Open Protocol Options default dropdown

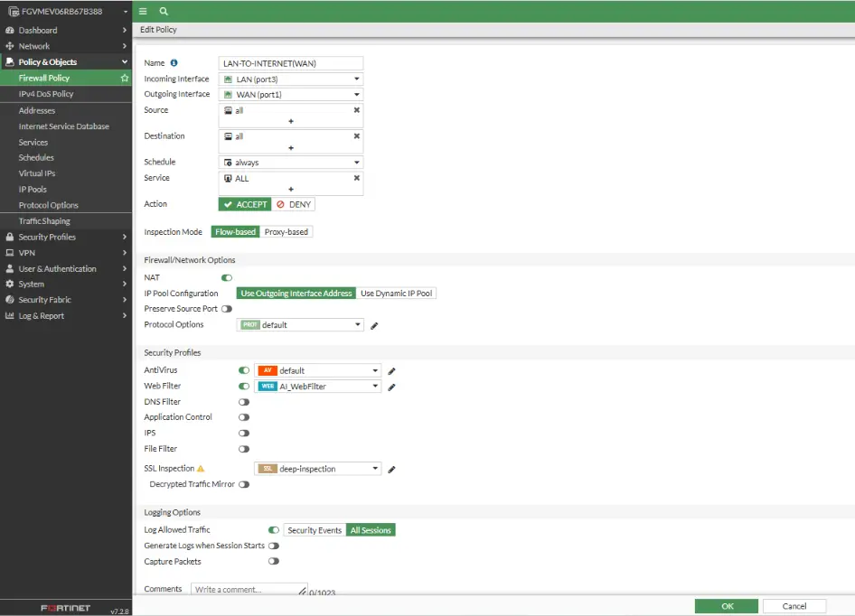click(300, 325)
